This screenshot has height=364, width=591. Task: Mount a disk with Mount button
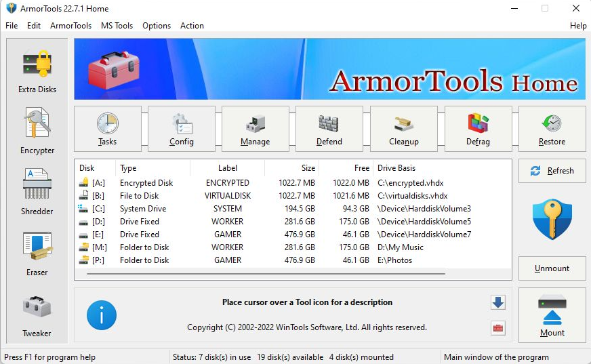[x=552, y=316]
